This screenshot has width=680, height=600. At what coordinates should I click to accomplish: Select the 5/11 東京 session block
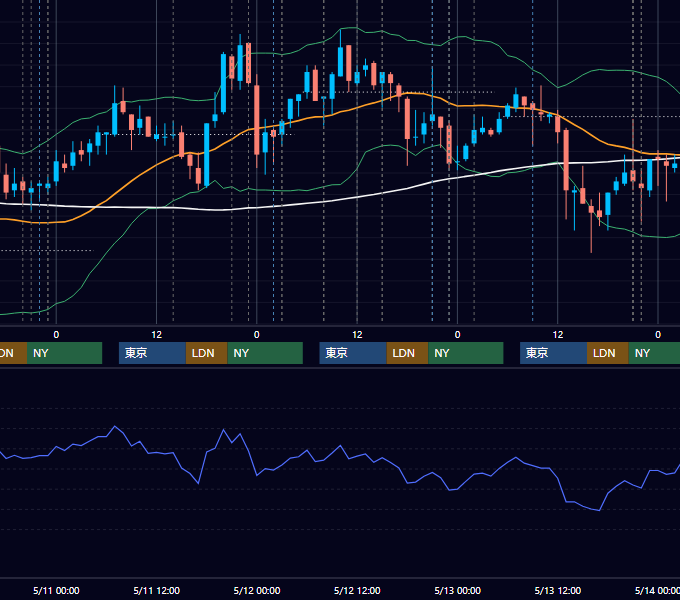152,353
